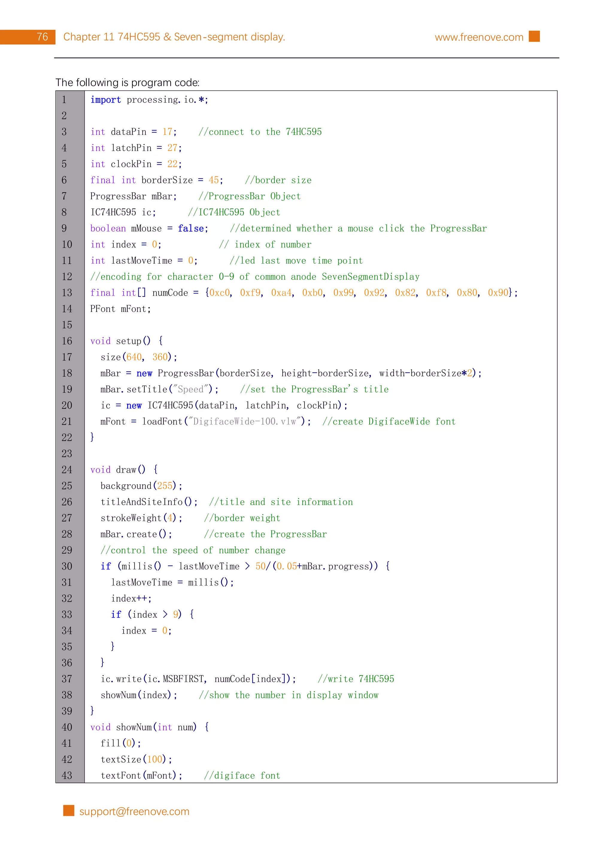The image size is (613, 868).
Task: Click the code 'mBar.create();'
Action: (x=136, y=534)
